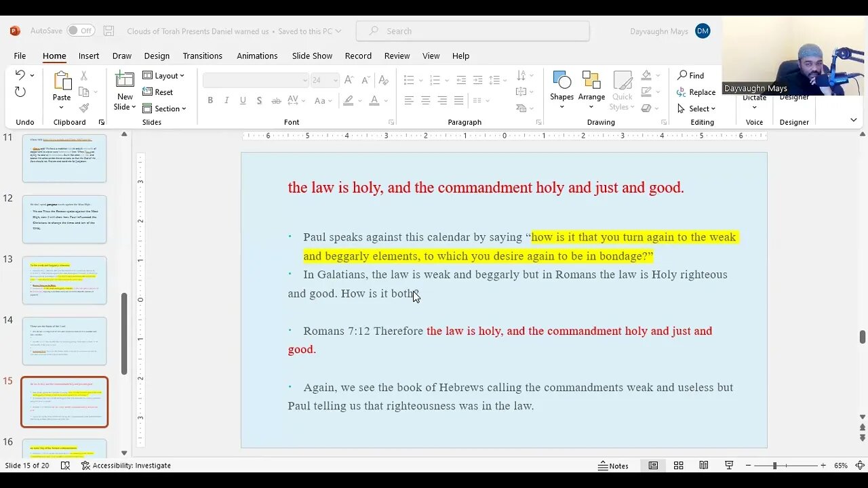Click Accessibility: Investigate in status bar
This screenshot has width=868, height=488.
click(x=126, y=466)
